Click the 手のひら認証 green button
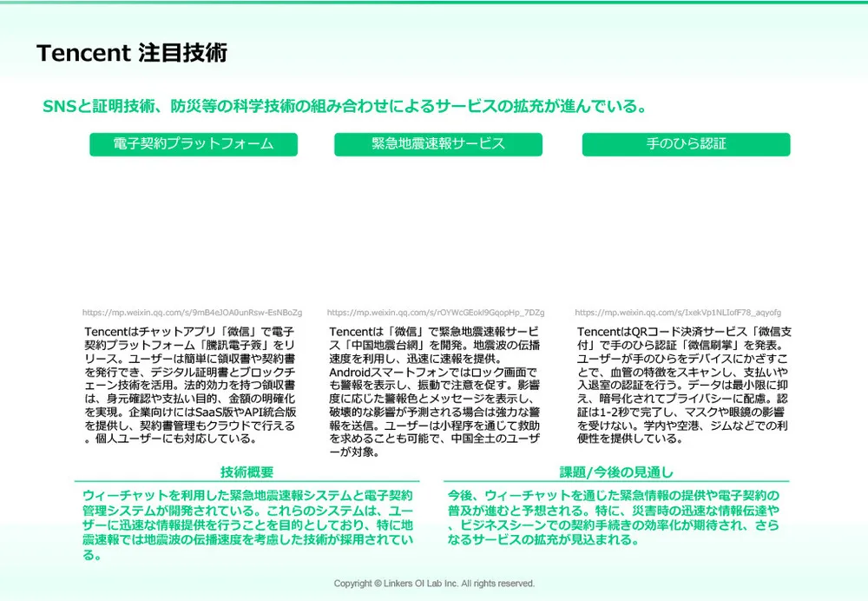The width and height of the screenshot is (868, 601). click(686, 144)
